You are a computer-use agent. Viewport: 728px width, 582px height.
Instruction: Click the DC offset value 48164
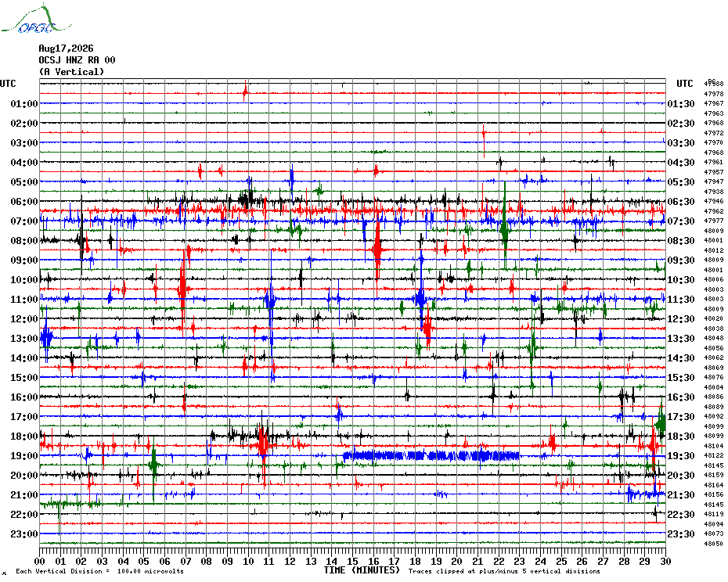pyautogui.click(x=714, y=485)
